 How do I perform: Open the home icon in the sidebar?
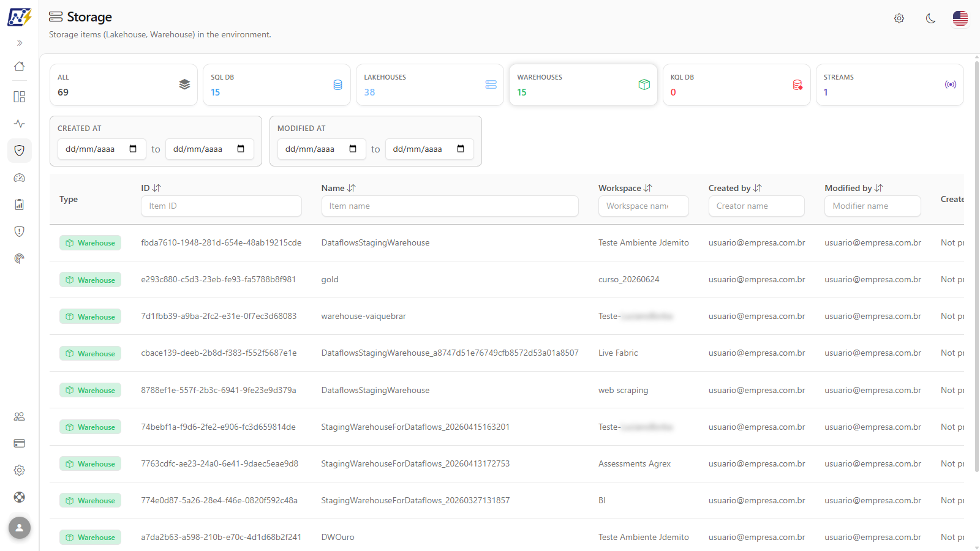[20, 66]
